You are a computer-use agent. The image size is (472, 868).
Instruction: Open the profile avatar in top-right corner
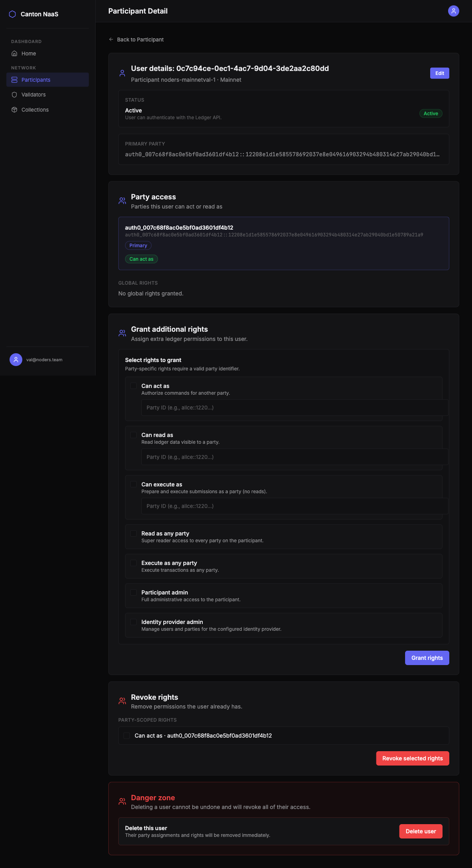click(453, 11)
